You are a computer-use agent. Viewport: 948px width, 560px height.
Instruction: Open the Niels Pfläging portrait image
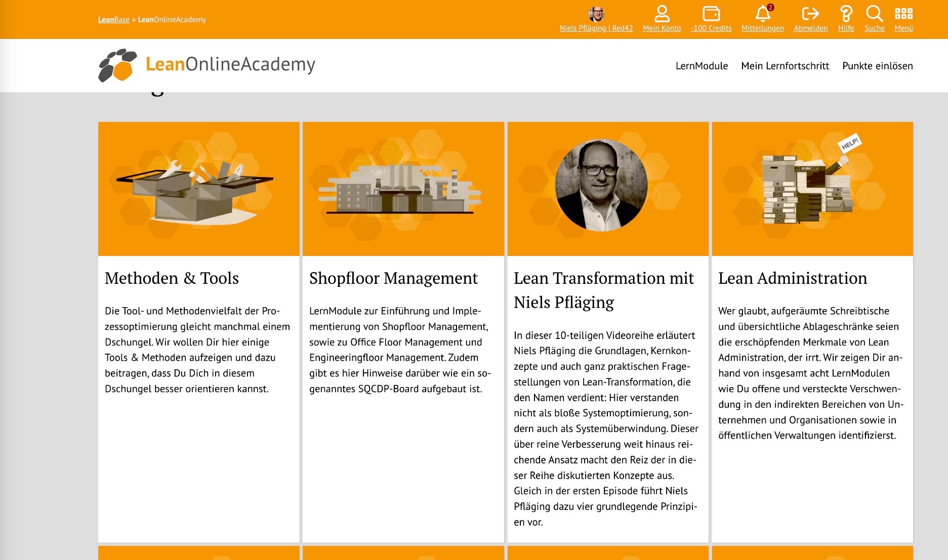click(601, 186)
